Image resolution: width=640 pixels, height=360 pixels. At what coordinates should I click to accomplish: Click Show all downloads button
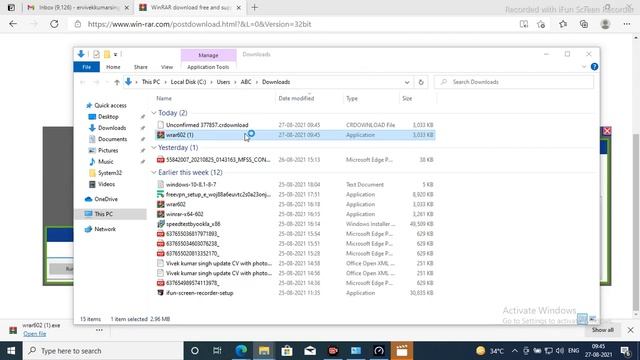click(x=602, y=330)
